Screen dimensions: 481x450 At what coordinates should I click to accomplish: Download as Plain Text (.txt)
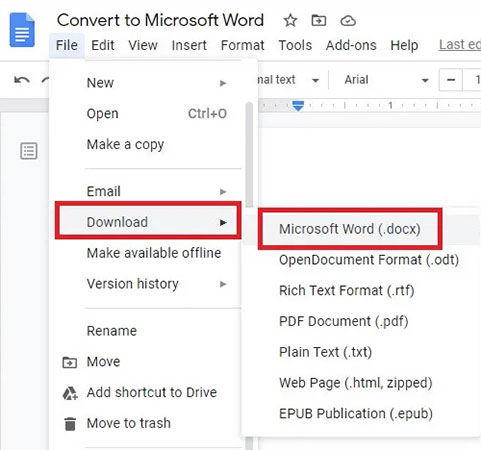coord(362,352)
